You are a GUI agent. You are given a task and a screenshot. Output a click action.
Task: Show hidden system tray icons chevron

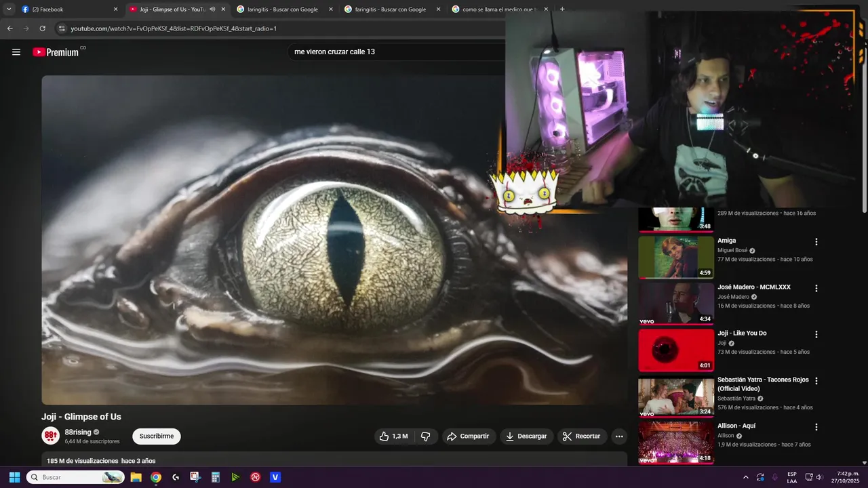[x=746, y=477]
